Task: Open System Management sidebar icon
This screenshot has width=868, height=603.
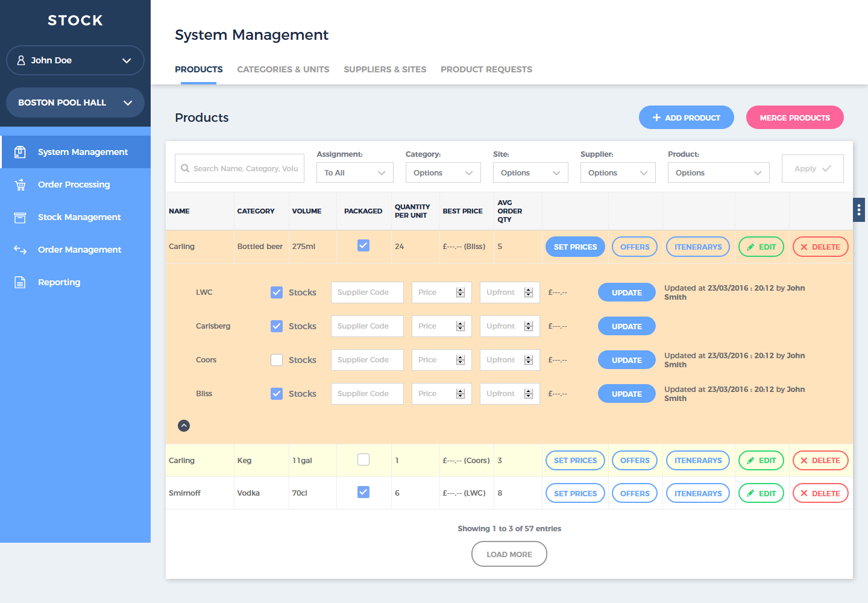Action: pos(20,152)
